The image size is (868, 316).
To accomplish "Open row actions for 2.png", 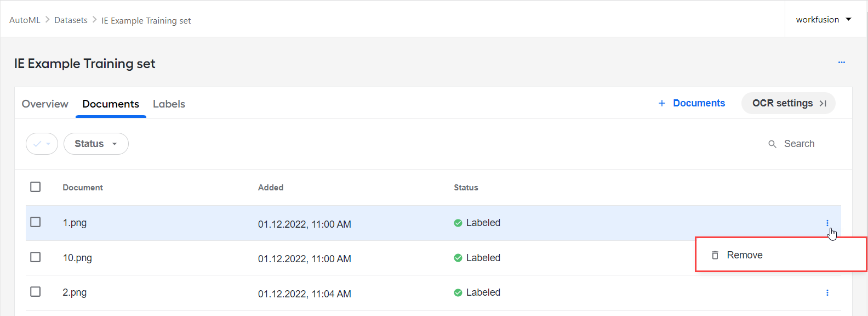I will 827,292.
